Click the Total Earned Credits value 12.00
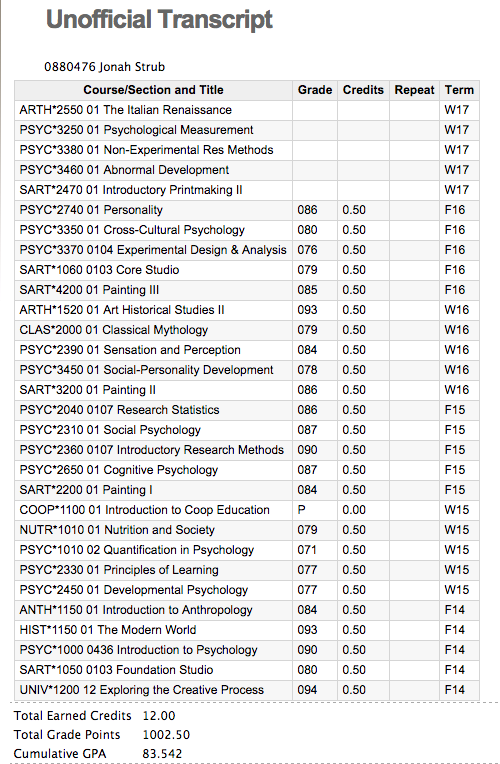 click(x=159, y=716)
